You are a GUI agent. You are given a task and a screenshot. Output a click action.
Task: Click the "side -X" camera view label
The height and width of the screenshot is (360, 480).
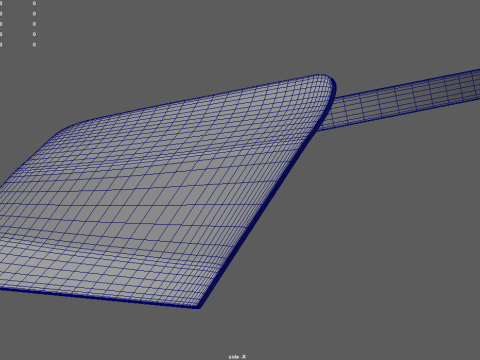[x=237, y=357]
